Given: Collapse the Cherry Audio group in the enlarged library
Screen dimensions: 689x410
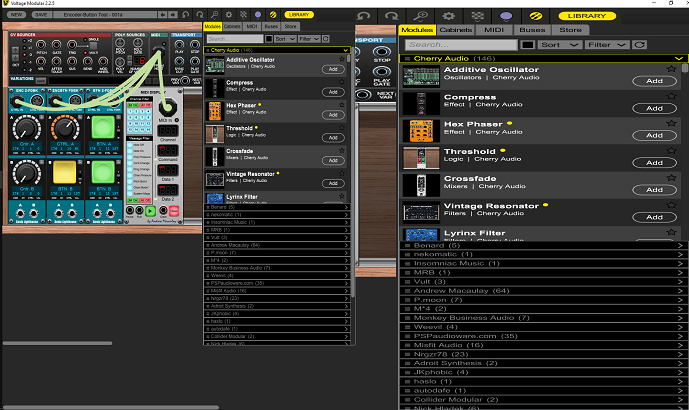Looking at the screenshot, I should [678, 58].
